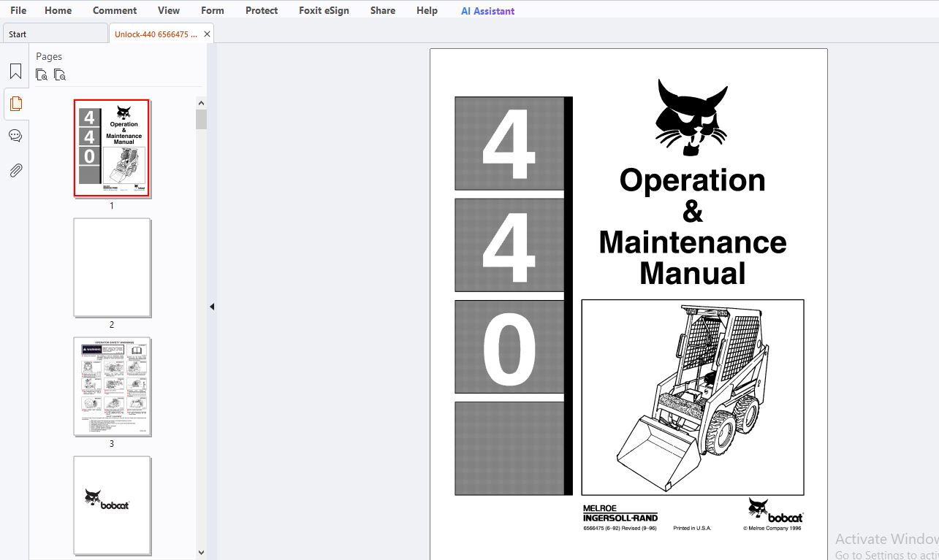The image size is (939, 560).
Task: Click the 'Manual' heading in the document
Action: 693,273
